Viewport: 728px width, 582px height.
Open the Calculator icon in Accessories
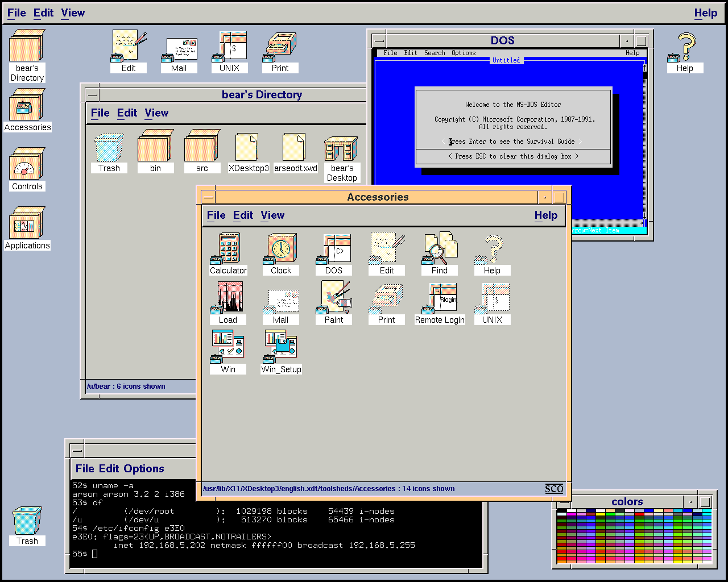point(228,249)
